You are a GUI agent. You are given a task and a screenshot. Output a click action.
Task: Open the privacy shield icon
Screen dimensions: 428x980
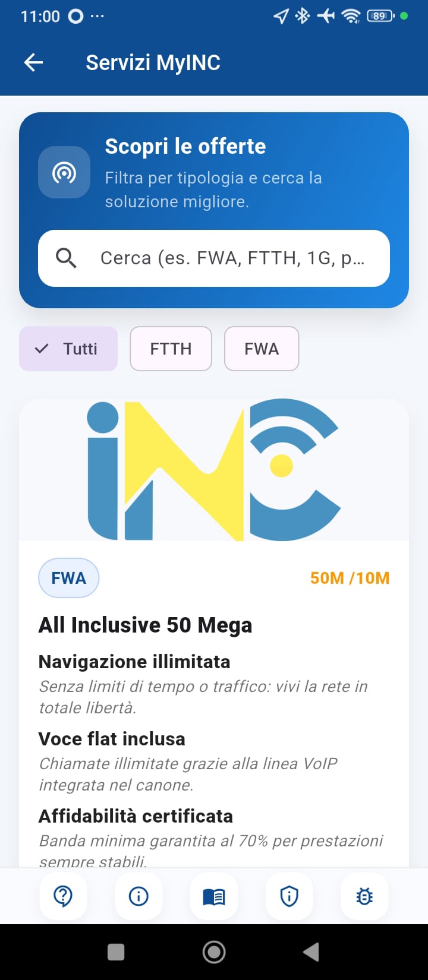(289, 896)
